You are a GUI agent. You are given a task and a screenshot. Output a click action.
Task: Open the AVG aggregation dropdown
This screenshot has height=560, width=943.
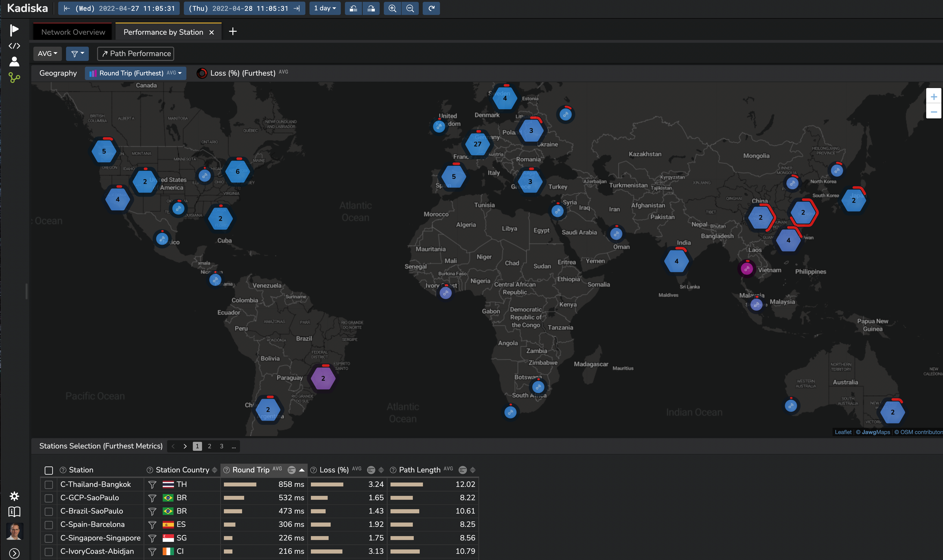pyautogui.click(x=47, y=54)
